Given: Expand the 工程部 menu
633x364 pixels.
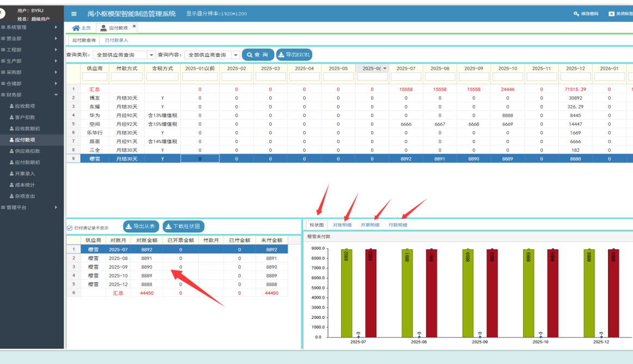Looking at the screenshot, I should (x=32, y=50).
